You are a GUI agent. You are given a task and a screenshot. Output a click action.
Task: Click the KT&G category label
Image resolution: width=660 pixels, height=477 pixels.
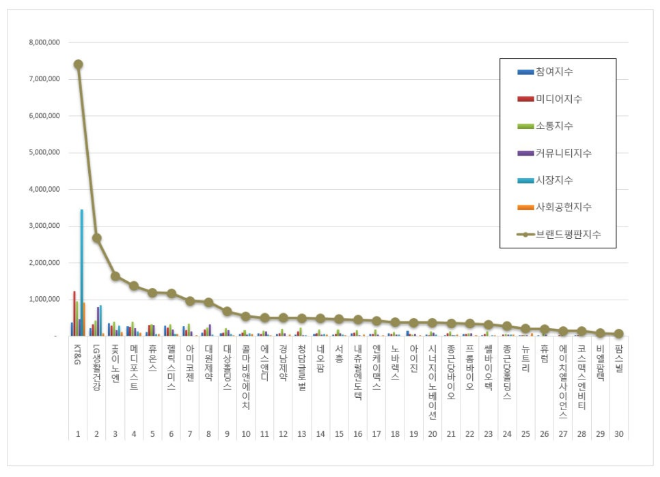click(78, 353)
